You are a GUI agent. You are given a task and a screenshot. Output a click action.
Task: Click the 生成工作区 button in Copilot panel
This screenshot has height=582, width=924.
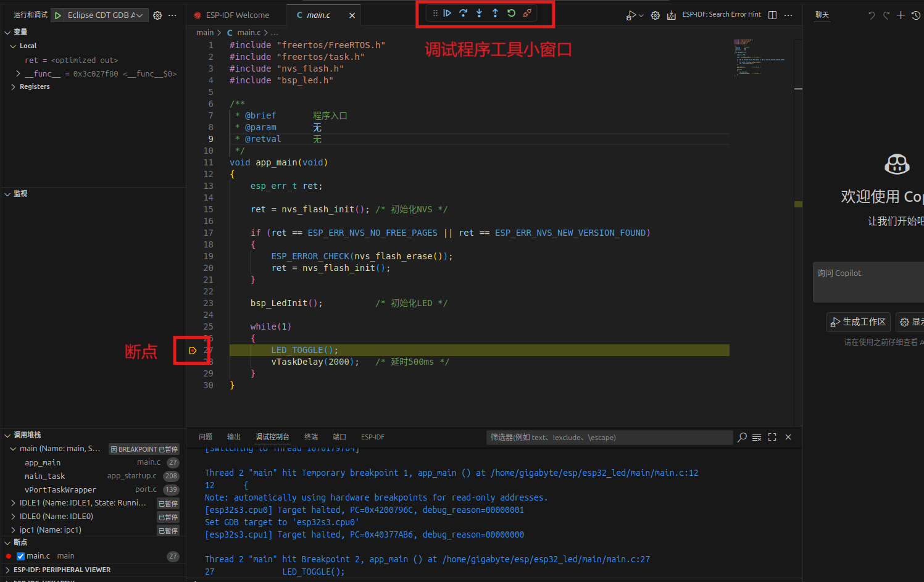point(859,322)
